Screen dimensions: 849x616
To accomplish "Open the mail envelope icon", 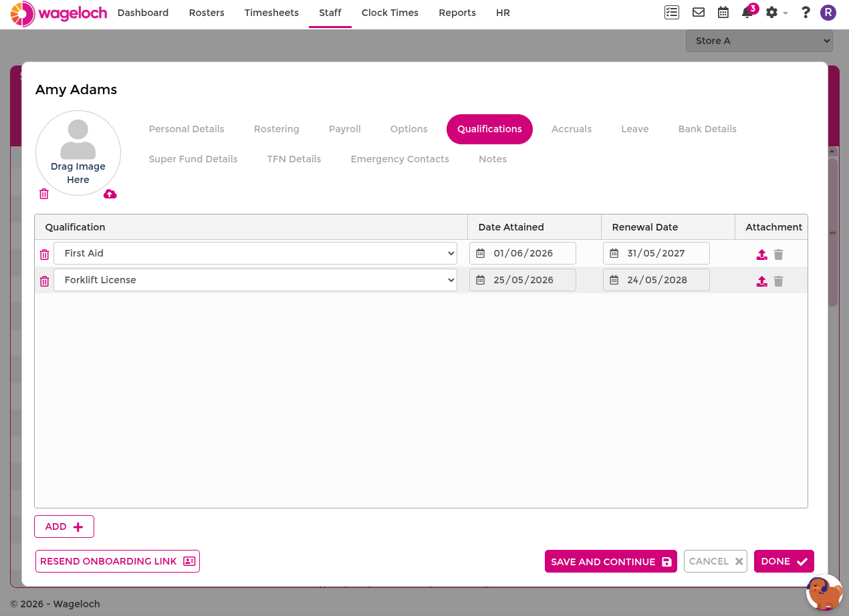I will point(699,12).
